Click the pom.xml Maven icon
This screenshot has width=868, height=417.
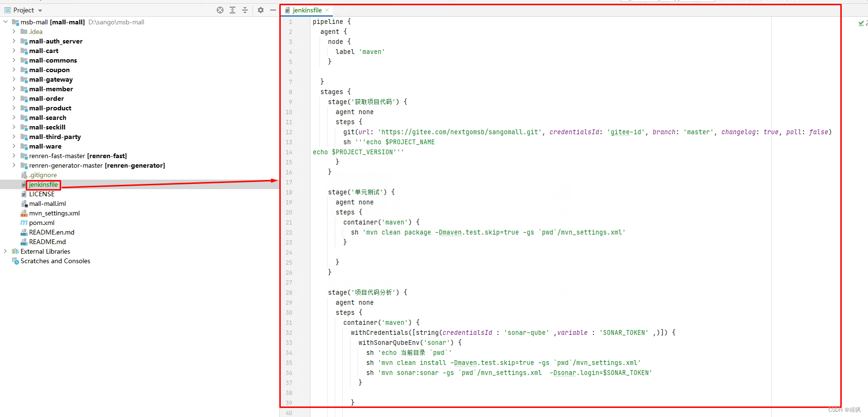[24, 223]
